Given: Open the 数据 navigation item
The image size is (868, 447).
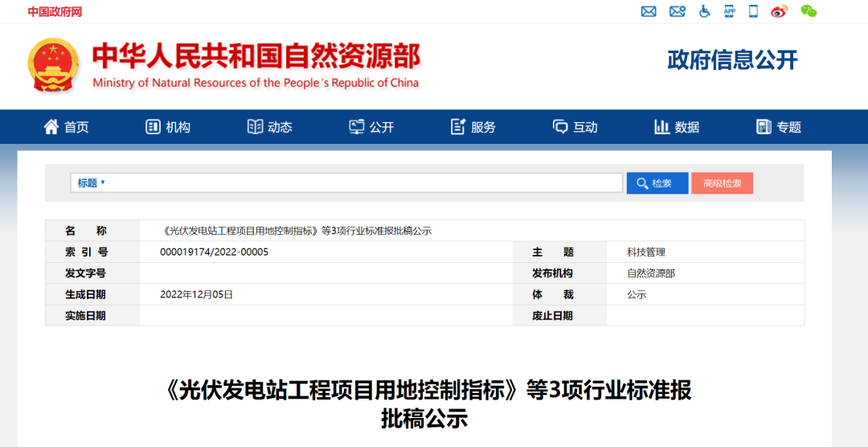Looking at the screenshot, I should pyautogui.click(x=677, y=127).
